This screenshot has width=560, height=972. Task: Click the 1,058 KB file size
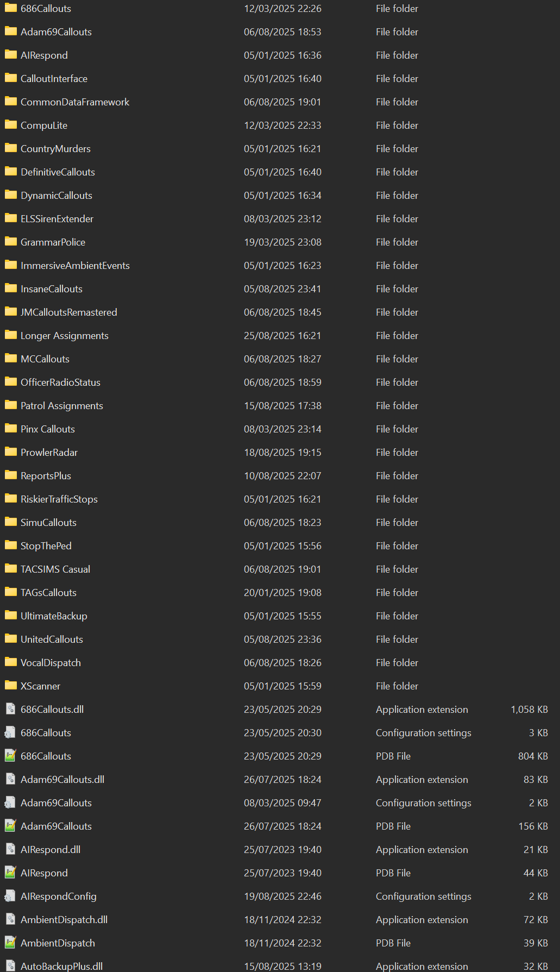pyautogui.click(x=529, y=710)
